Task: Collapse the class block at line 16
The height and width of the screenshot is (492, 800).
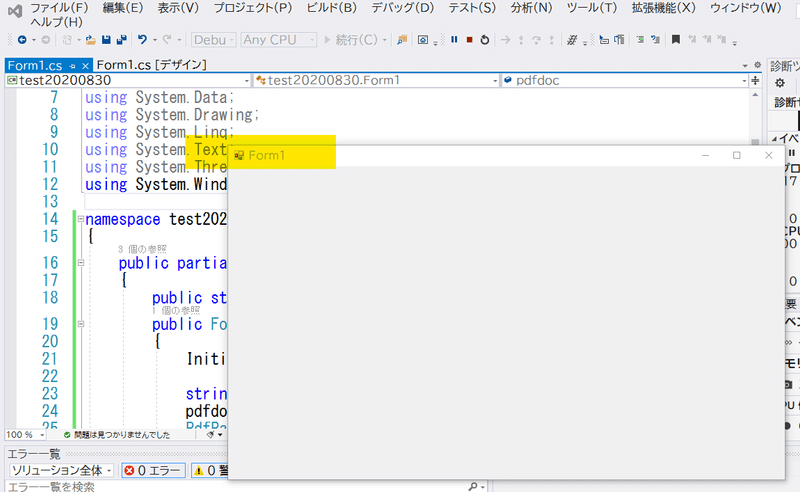Action: tap(81, 262)
